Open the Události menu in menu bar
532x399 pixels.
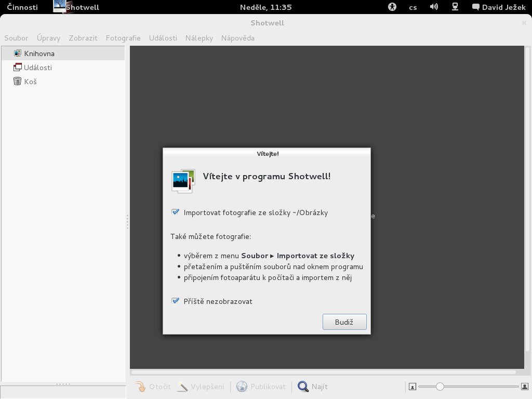pos(163,38)
